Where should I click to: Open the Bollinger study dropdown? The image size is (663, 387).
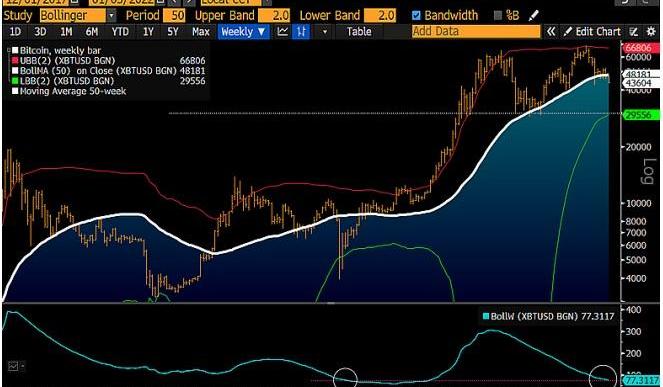tap(111, 16)
